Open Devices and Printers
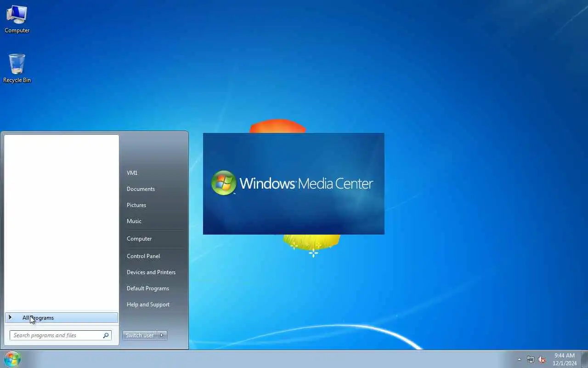 pyautogui.click(x=151, y=272)
